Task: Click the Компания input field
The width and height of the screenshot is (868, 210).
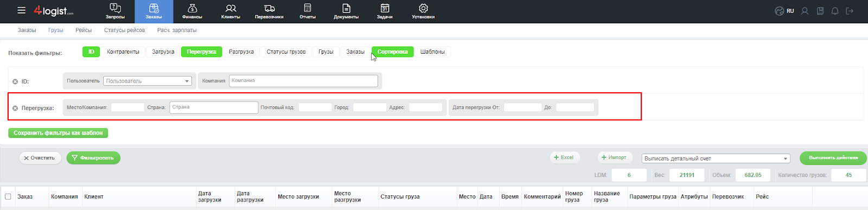Action: 303,80
